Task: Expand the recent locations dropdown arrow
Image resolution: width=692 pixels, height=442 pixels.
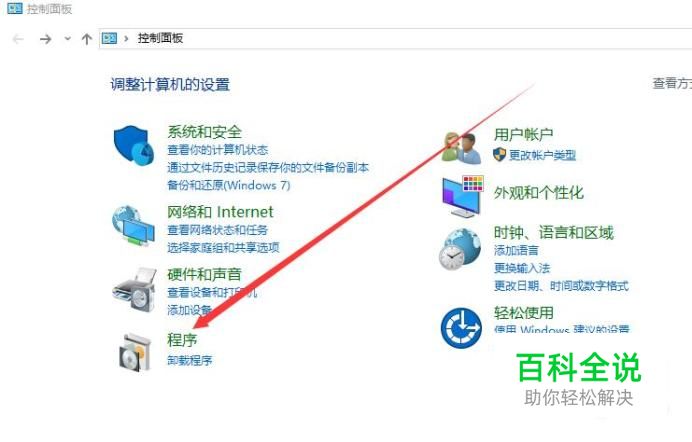Action: tap(68, 39)
